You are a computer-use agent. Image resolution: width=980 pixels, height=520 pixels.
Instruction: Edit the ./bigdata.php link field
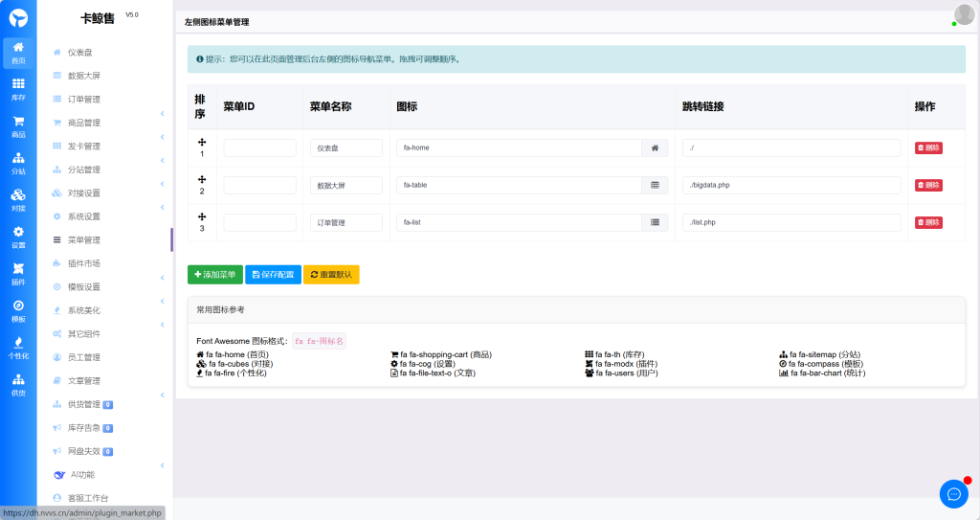point(791,185)
